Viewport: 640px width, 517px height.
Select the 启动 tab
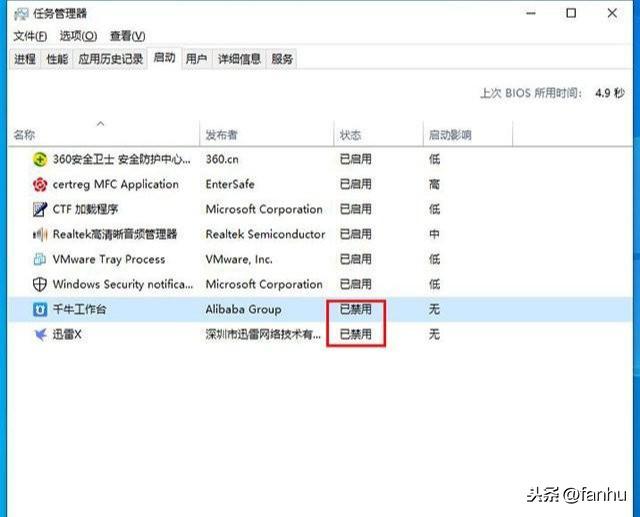(164, 58)
